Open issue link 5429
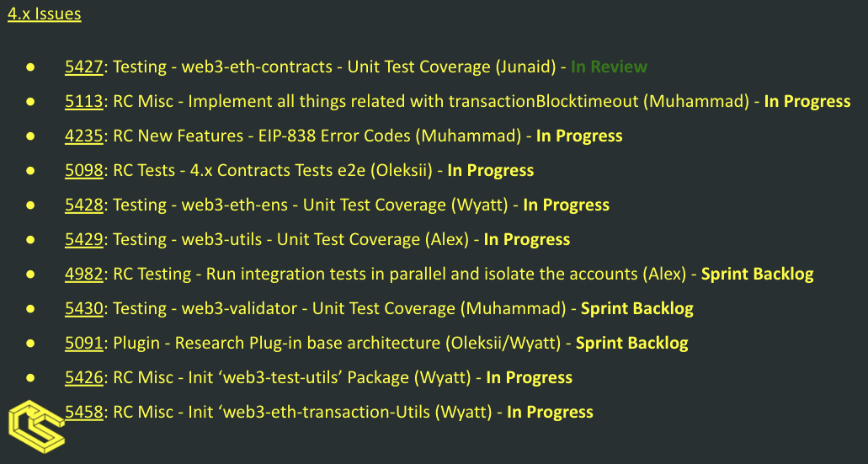Viewport: 868px width, 464px height. coord(84,240)
